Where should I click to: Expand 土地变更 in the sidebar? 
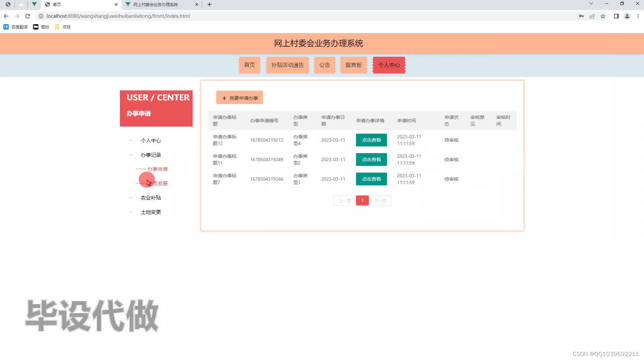[x=151, y=212]
